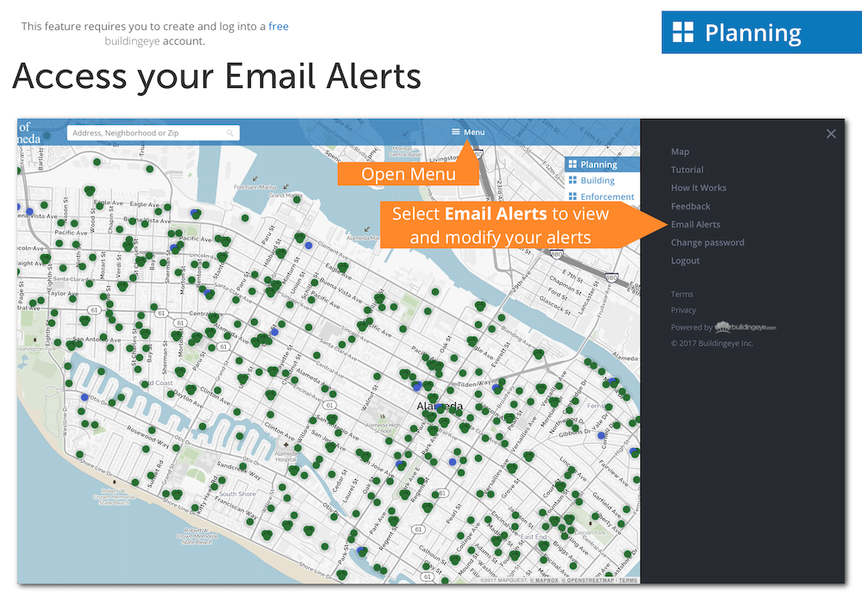The image size is (862, 616).
Task: Select Email Alerts in the side menu
Action: pos(695,224)
